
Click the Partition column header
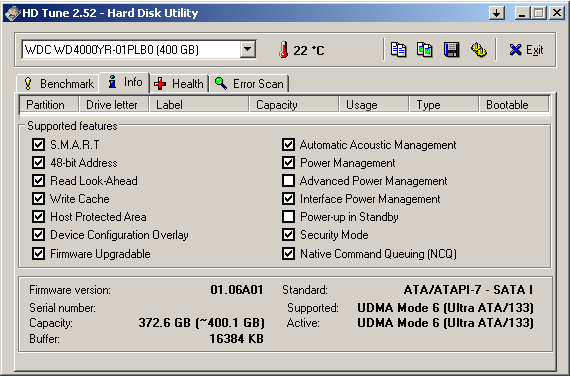pyautogui.click(x=49, y=105)
